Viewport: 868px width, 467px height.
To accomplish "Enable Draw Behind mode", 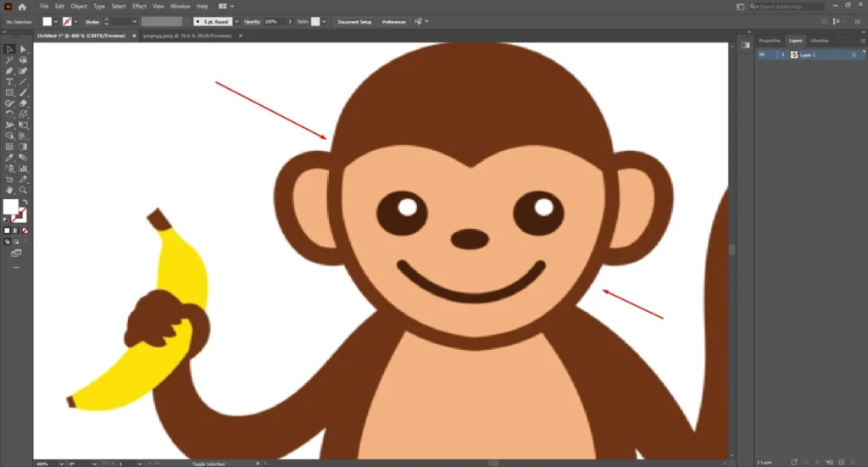I will point(16,242).
